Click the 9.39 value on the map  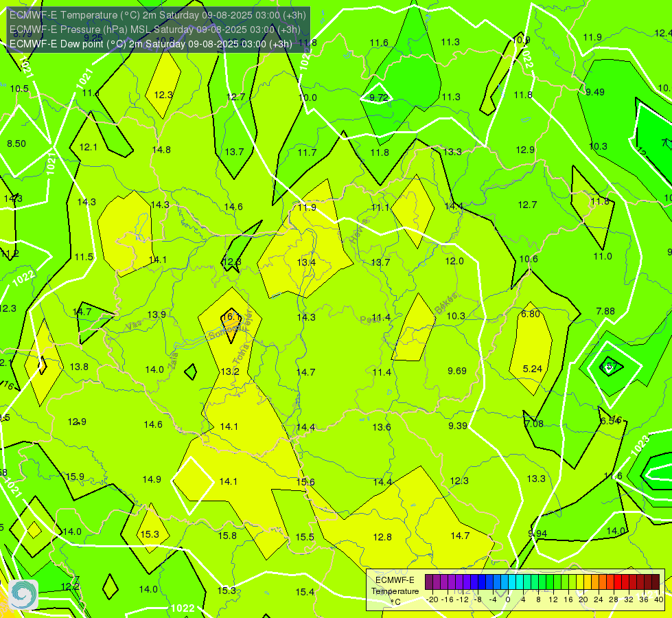pos(458,426)
